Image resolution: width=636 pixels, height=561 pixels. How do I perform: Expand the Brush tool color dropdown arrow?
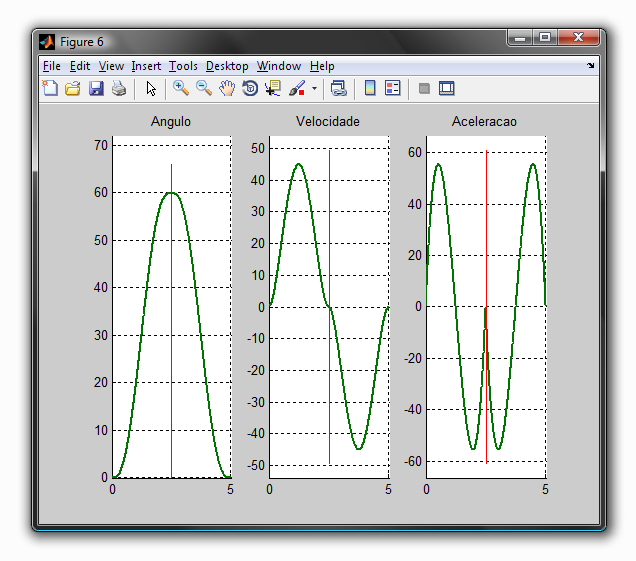[x=315, y=89]
